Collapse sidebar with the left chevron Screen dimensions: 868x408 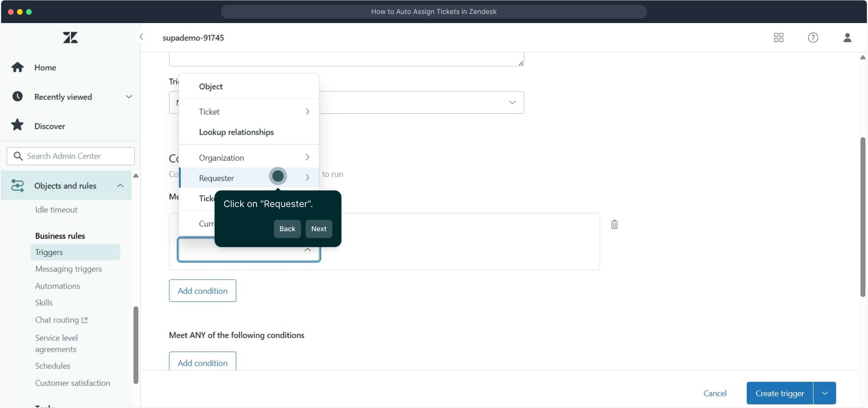[141, 37]
